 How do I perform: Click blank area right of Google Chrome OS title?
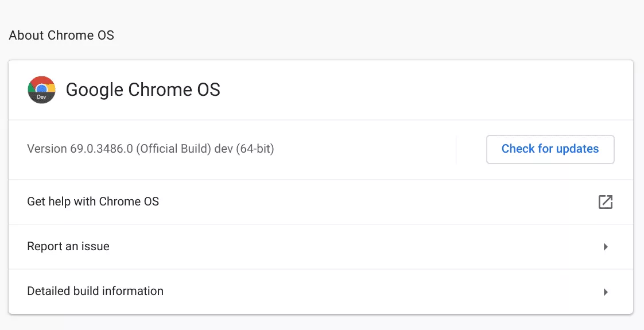425,90
